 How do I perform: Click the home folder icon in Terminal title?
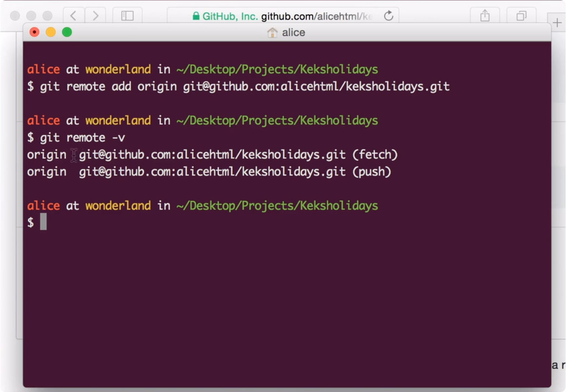coord(273,33)
